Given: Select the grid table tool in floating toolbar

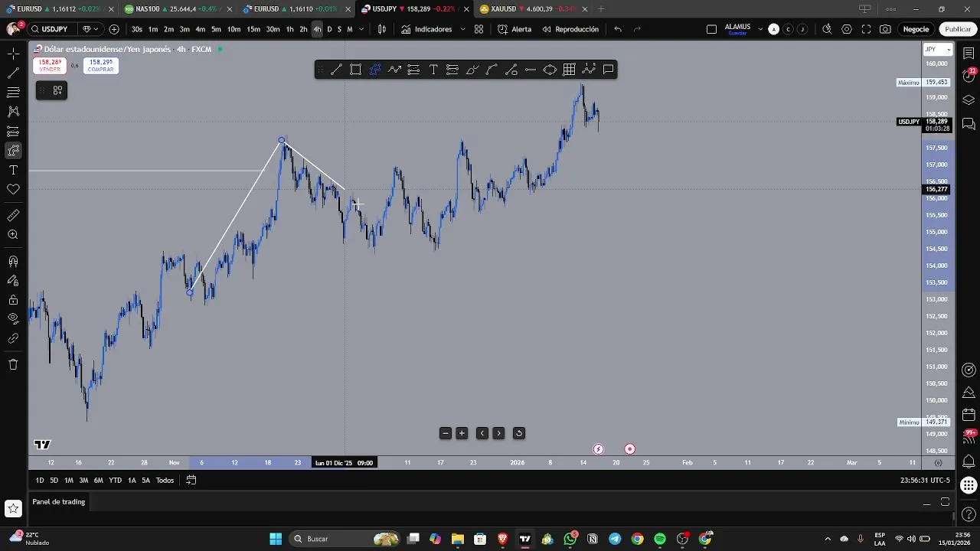Looking at the screenshot, I should point(569,70).
